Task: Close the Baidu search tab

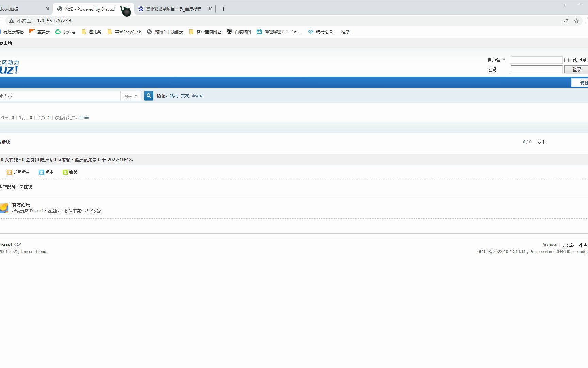Action: click(210, 9)
